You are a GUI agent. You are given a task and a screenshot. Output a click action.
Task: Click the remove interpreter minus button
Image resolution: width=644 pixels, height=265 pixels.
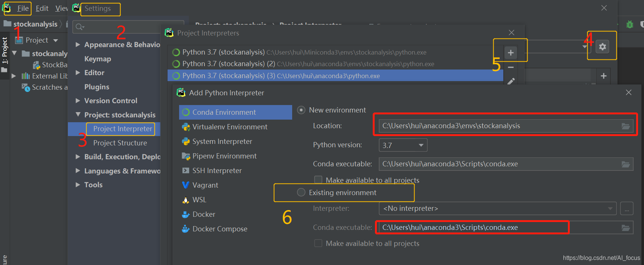coord(511,67)
